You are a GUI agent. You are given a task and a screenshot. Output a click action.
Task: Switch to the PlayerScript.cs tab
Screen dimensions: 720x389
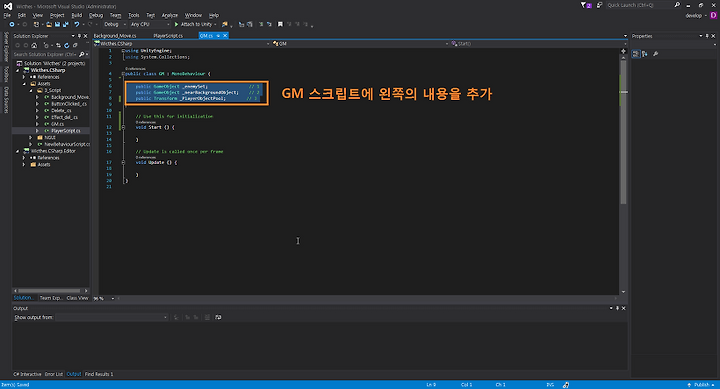click(168, 36)
